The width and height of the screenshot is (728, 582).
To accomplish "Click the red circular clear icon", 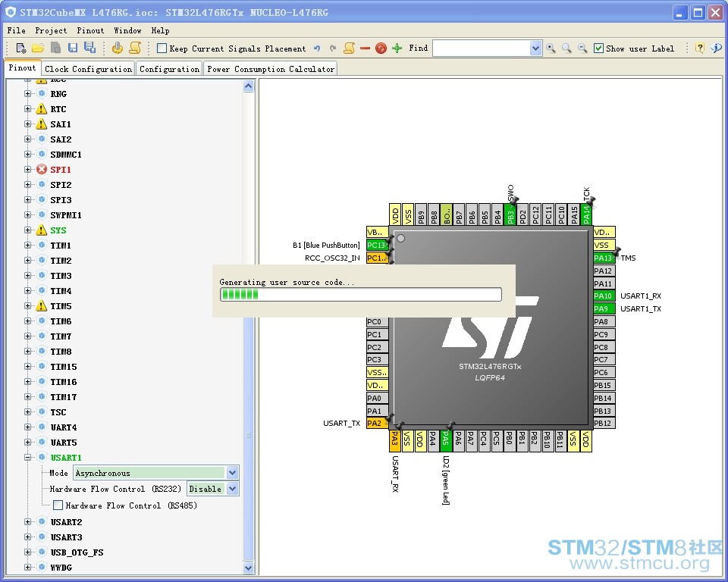I will pos(381,48).
